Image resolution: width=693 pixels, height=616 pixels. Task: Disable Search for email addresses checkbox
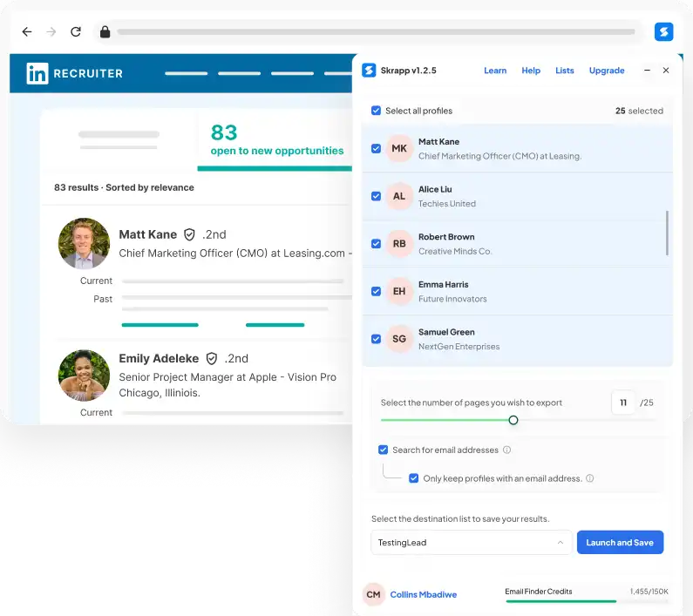(x=383, y=450)
